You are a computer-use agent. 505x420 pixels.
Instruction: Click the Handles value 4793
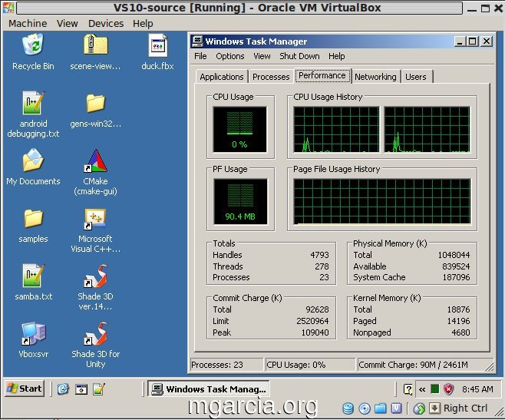(x=319, y=255)
